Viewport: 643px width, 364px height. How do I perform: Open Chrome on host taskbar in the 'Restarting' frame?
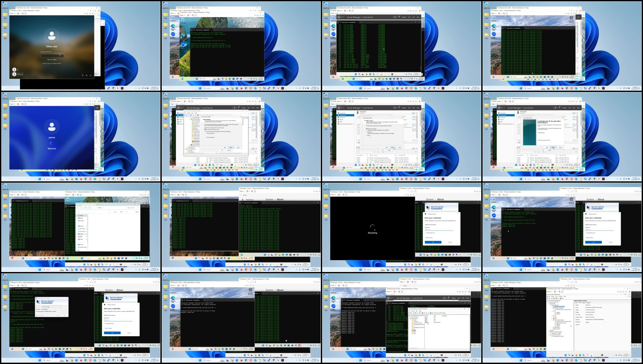coord(406,269)
